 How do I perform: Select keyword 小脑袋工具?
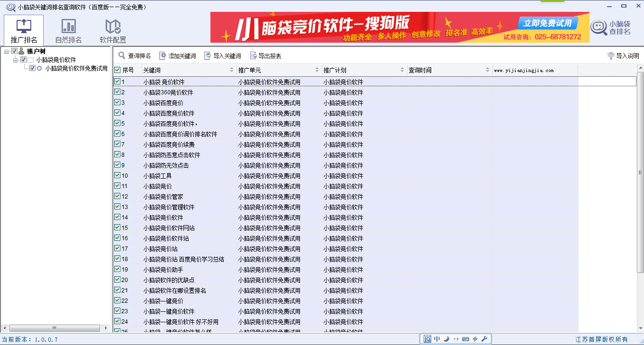[x=158, y=176]
